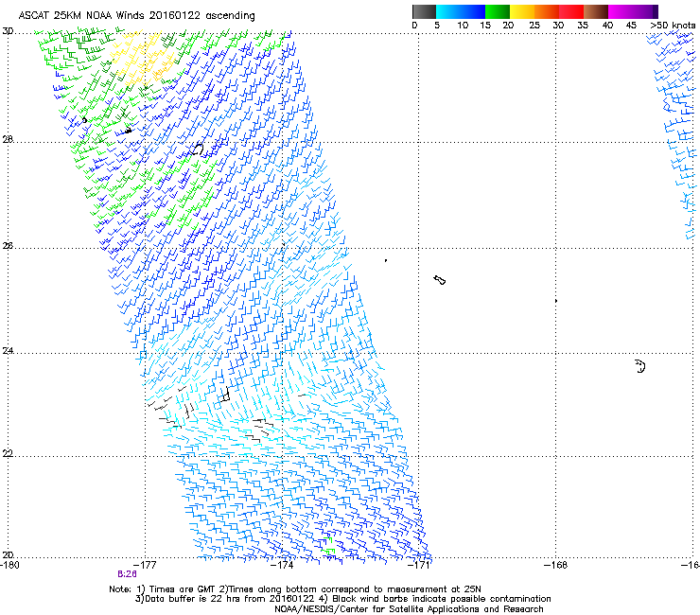This screenshot has width=700, height=615.
Task: Click the legend tick label 40
Action: tap(607, 25)
